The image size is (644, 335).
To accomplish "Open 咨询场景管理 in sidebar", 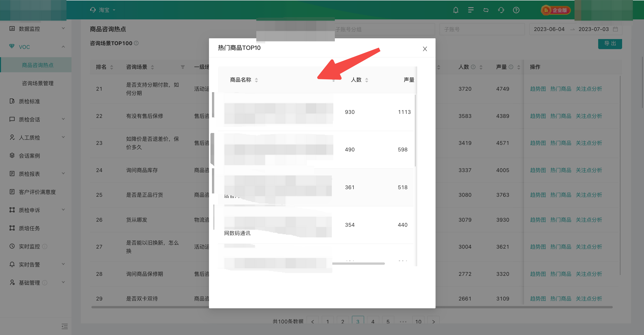I will click(38, 83).
